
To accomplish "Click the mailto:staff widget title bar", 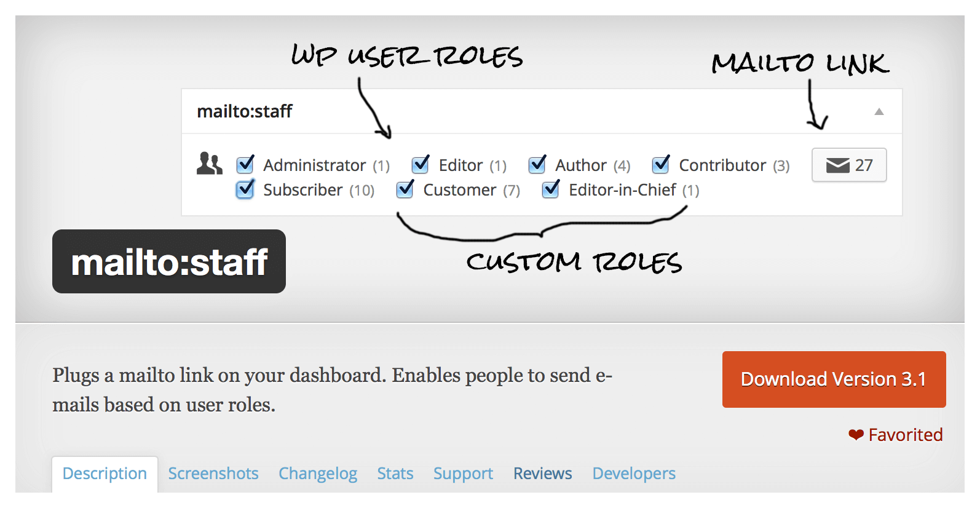I will point(542,111).
